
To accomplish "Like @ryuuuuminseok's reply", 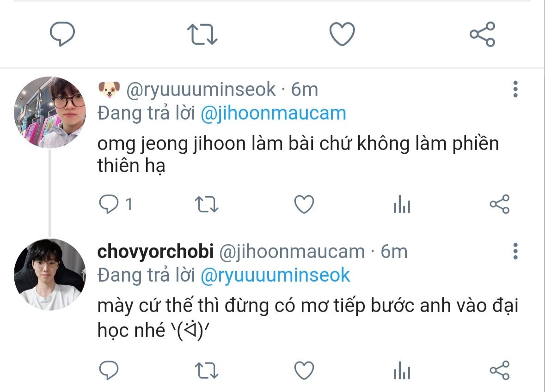I will tap(304, 204).
